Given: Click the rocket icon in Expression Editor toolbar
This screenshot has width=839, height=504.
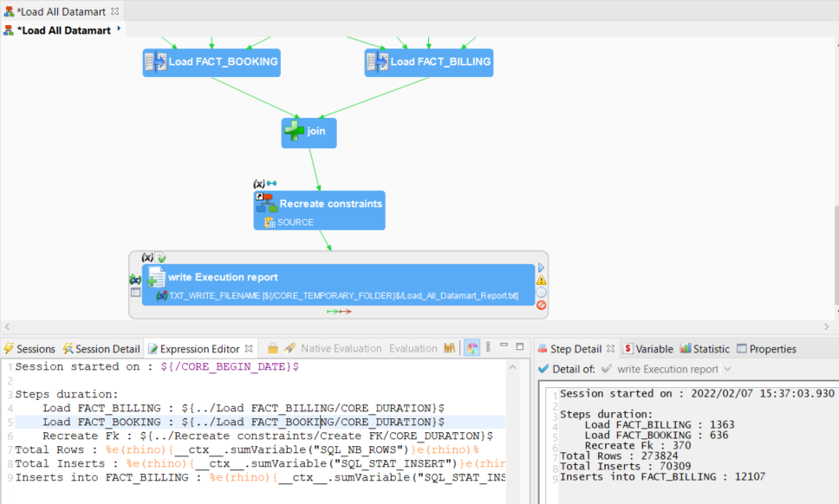Looking at the screenshot, I should tap(289, 348).
